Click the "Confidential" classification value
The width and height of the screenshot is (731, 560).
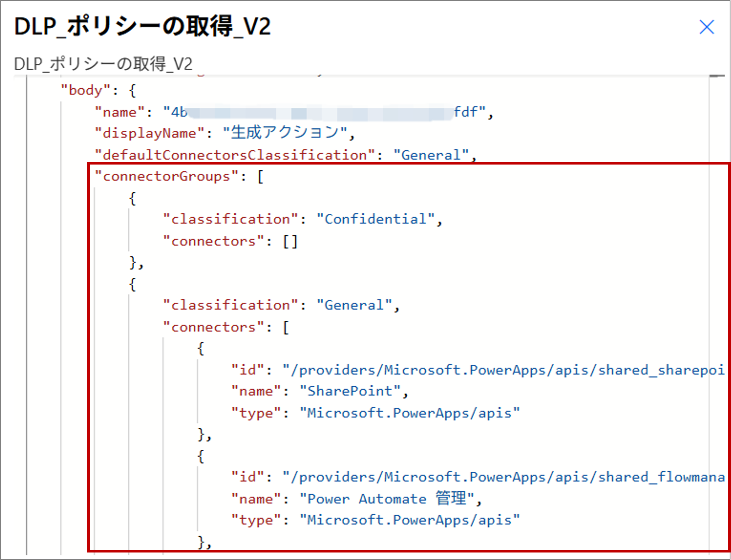(375, 219)
